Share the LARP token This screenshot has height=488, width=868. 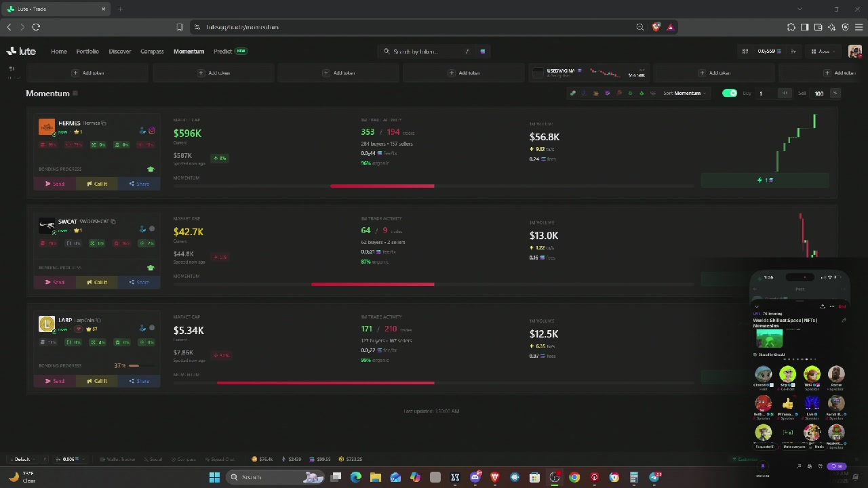[139, 381]
